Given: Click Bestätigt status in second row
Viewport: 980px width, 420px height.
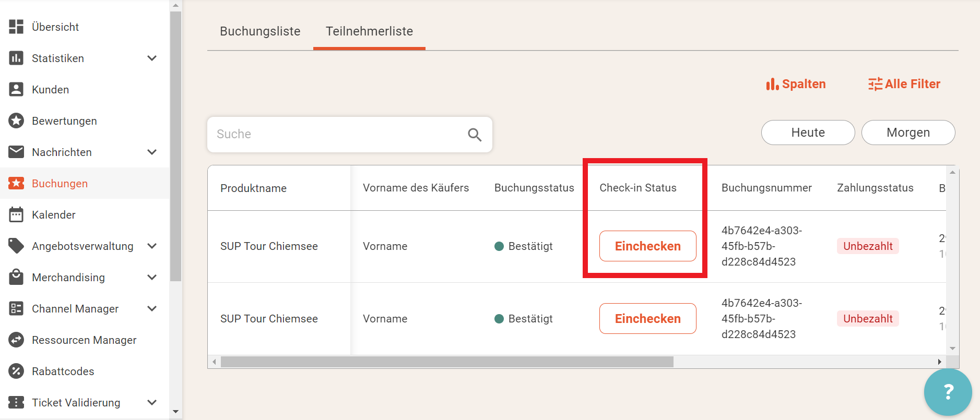Looking at the screenshot, I should (523, 318).
